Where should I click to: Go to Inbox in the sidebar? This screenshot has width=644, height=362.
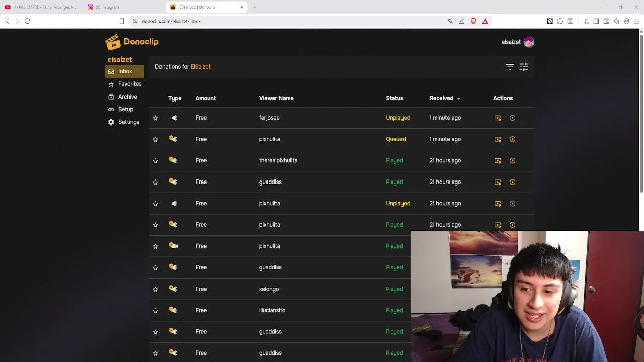tap(124, 71)
